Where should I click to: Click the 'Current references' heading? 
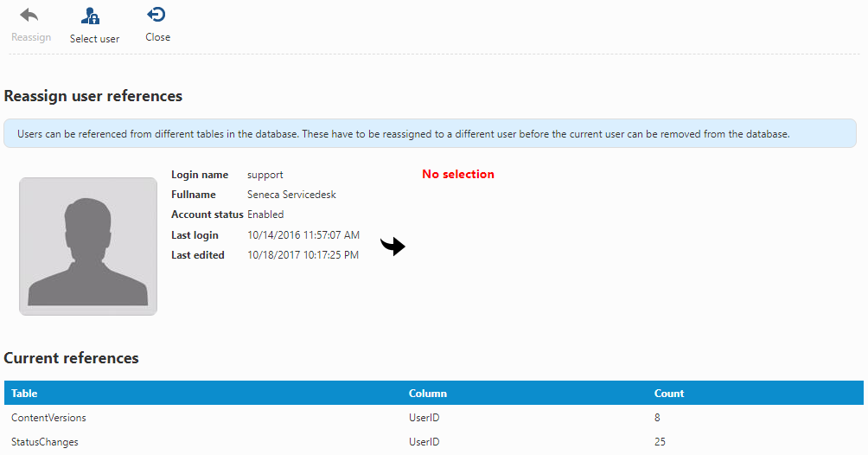72,358
